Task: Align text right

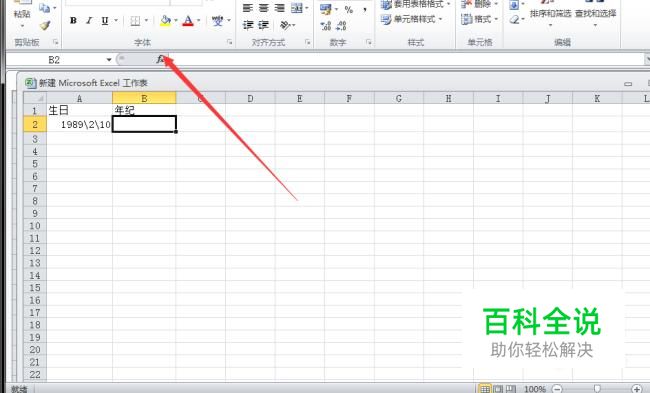Action: (x=280, y=8)
